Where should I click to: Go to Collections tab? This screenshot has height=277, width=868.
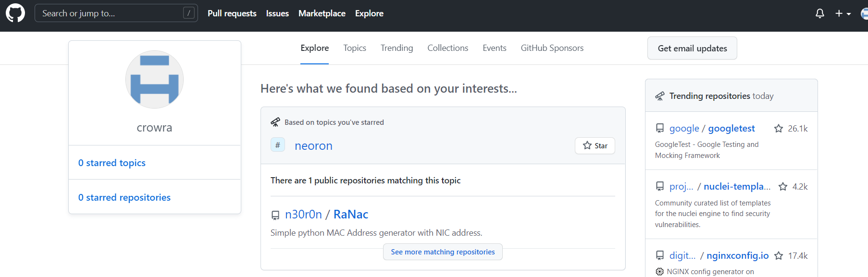[447, 48]
